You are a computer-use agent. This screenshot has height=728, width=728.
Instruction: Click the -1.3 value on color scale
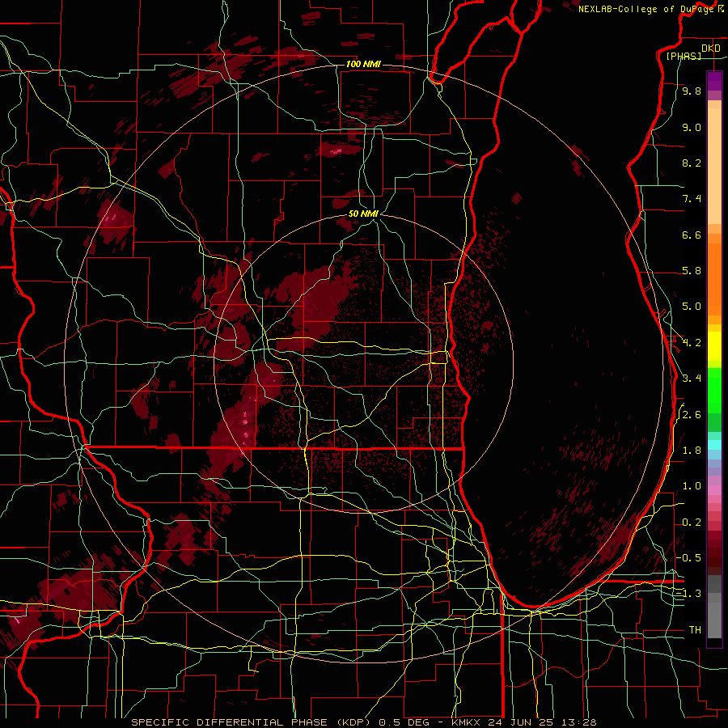[689, 594]
